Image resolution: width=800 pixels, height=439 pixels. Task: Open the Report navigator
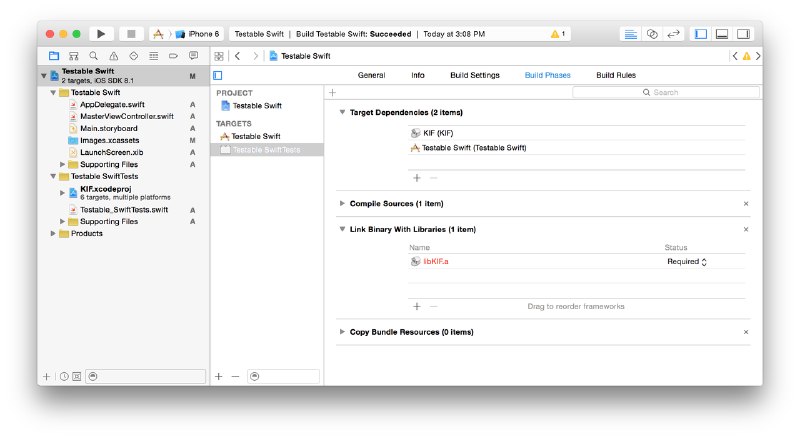click(193, 56)
